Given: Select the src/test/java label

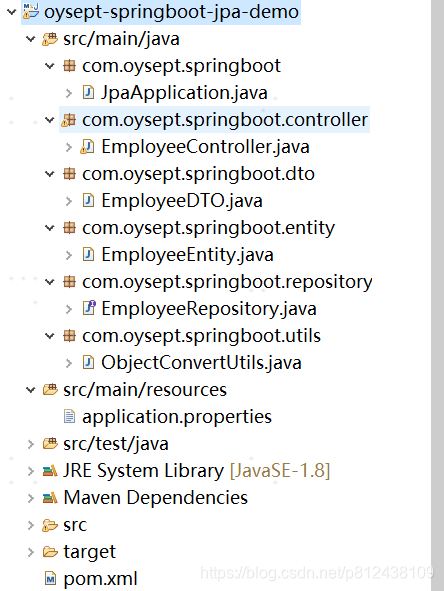Looking at the screenshot, I should tap(116, 444).
